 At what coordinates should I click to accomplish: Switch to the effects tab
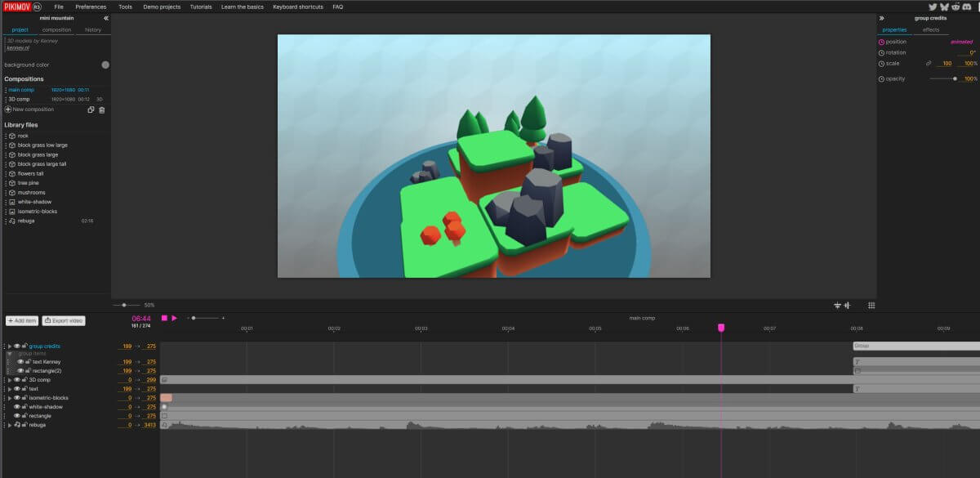930,30
